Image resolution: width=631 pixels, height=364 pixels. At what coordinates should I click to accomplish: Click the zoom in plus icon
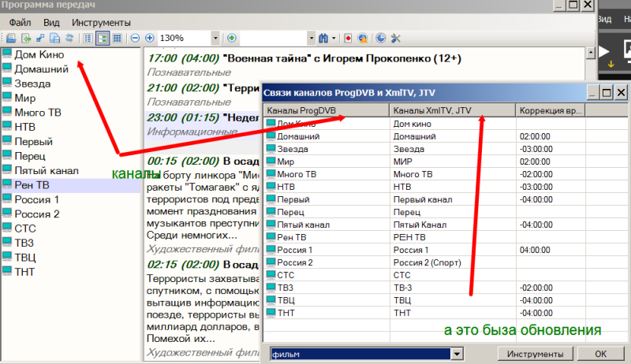(x=149, y=38)
